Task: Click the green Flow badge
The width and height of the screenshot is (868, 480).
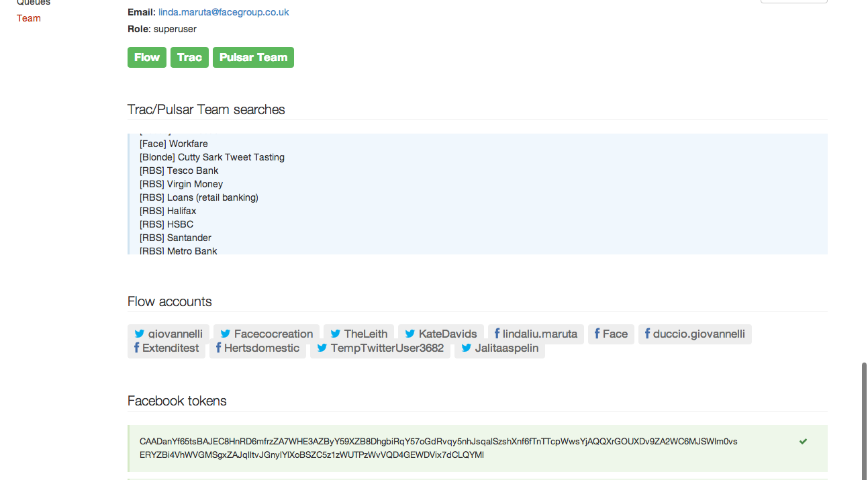Action: tap(147, 58)
